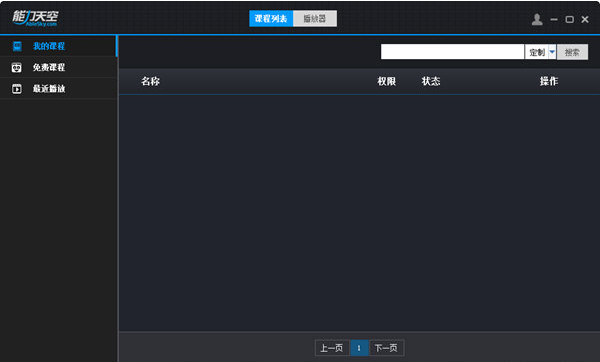Image resolution: width=600 pixels, height=362 pixels.
Task: Click the 状态 column header
Action: tap(431, 81)
